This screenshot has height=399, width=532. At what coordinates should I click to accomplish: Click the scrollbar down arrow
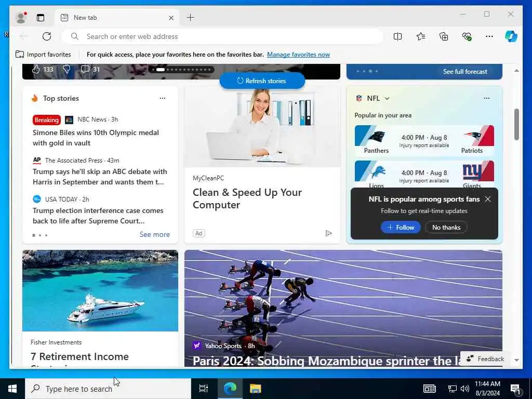(516, 360)
